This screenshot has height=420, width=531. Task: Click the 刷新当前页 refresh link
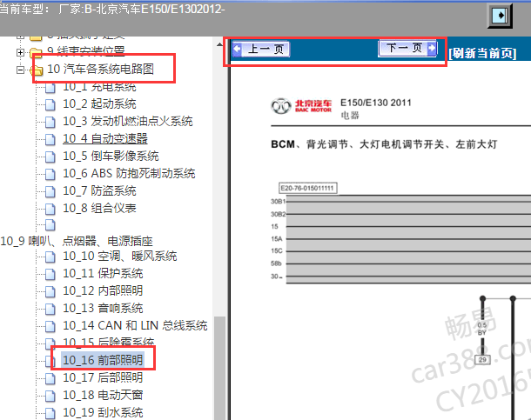click(482, 53)
